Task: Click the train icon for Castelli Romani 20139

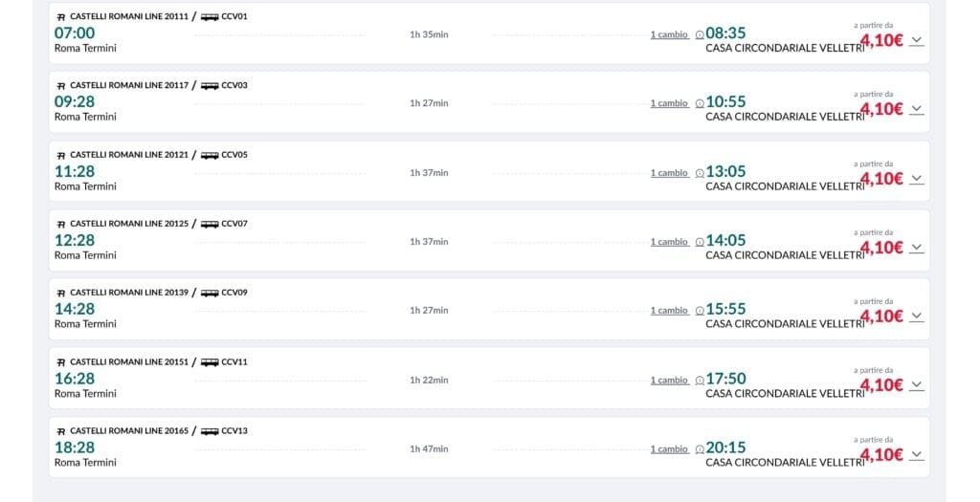Action: pos(61,293)
